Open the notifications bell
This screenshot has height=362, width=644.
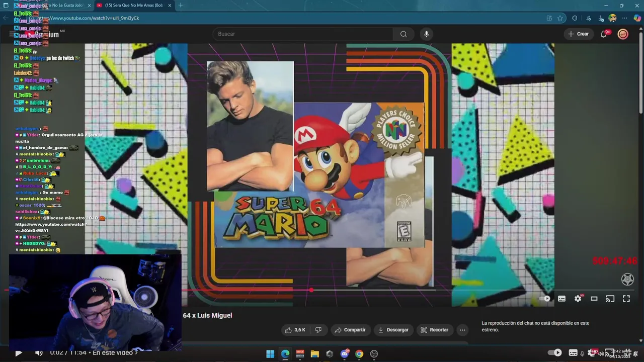(604, 34)
